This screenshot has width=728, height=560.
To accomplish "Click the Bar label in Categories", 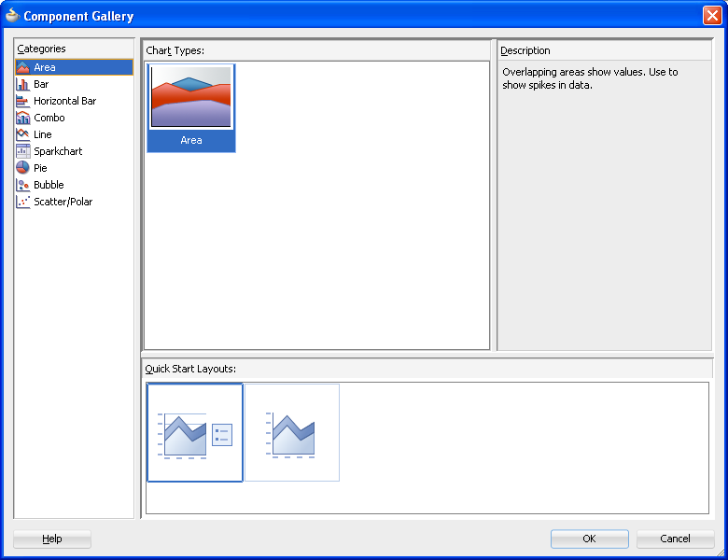I will pyautogui.click(x=41, y=84).
